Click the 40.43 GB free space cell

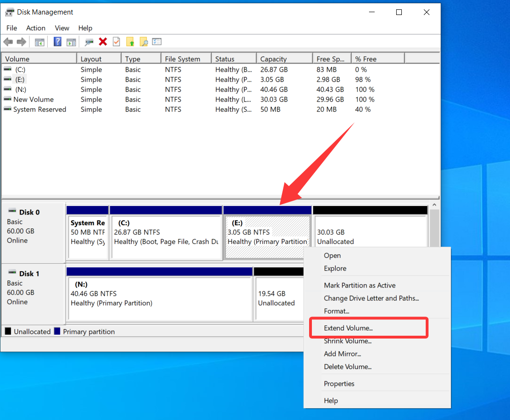pos(330,89)
